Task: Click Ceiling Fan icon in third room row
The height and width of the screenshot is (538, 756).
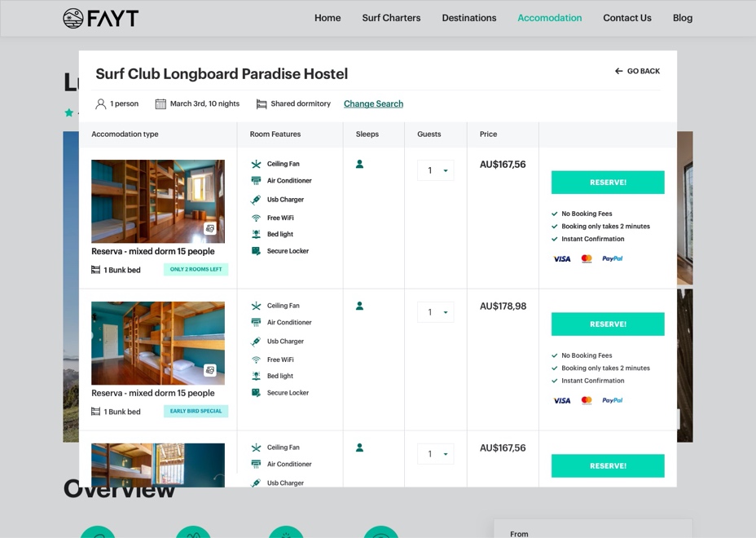Action: point(256,448)
